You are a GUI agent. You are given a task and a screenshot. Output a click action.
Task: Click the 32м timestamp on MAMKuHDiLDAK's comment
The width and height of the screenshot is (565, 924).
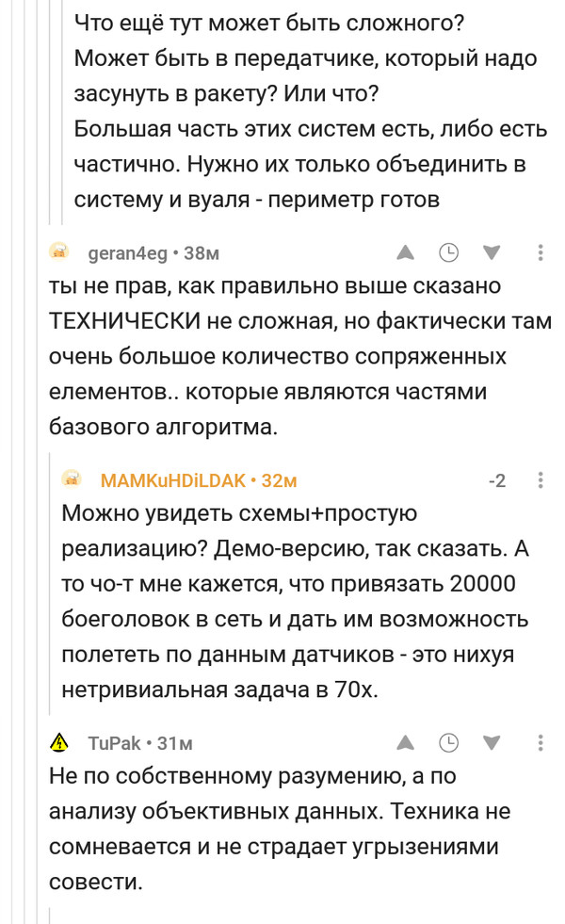[x=280, y=480]
